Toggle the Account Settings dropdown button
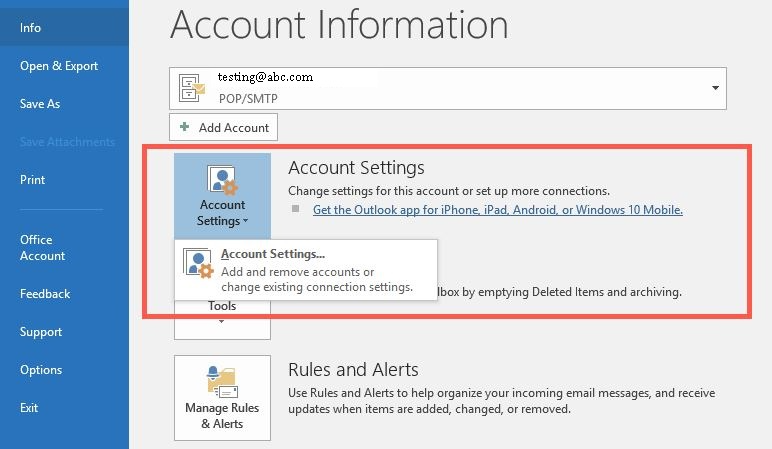The width and height of the screenshot is (772, 449). click(223, 196)
